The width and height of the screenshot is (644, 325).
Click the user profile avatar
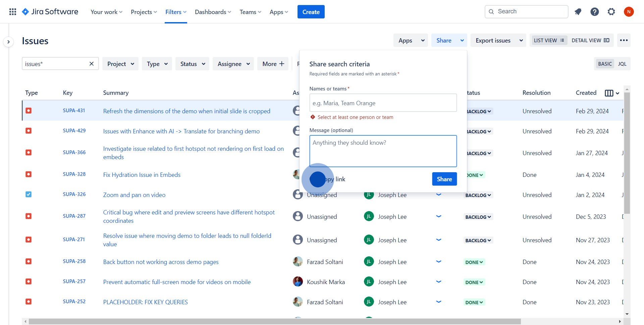click(x=629, y=12)
